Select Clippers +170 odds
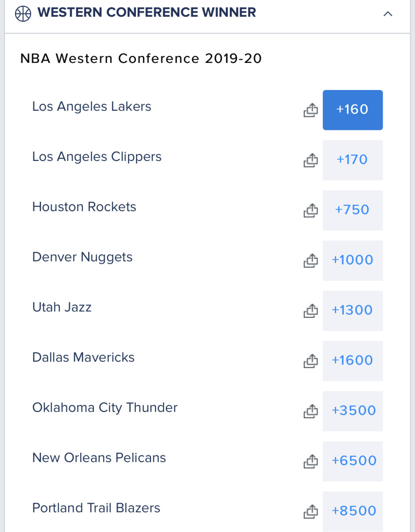 pos(353,160)
